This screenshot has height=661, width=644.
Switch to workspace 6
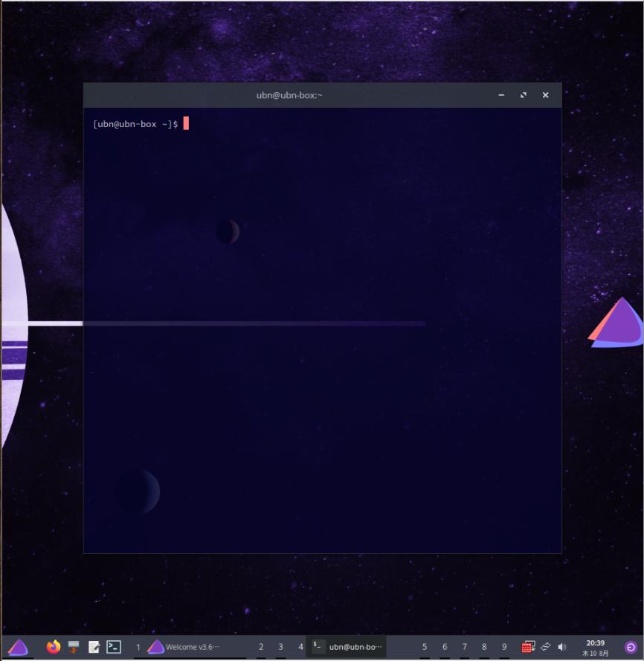[x=445, y=647]
